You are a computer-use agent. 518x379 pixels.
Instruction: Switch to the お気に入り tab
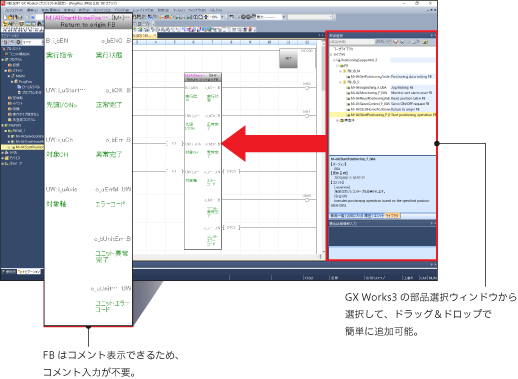click(354, 216)
